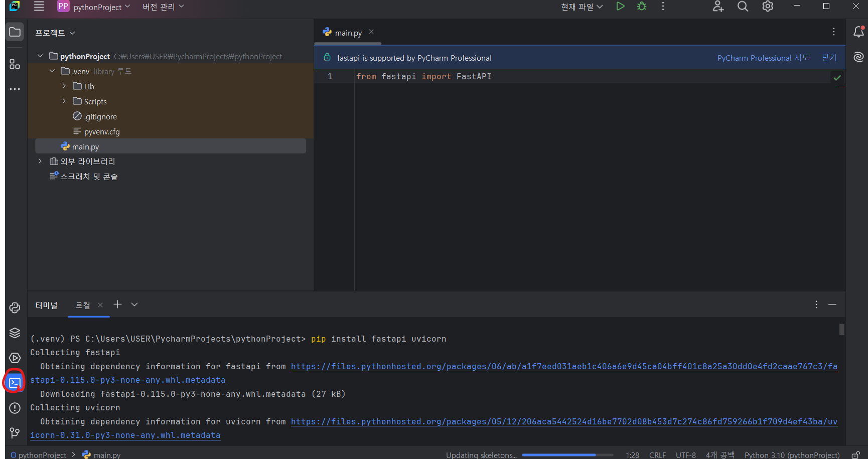This screenshot has width=868, height=459.
Task: Click line number 1 in gutter
Action: click(330, 76)
